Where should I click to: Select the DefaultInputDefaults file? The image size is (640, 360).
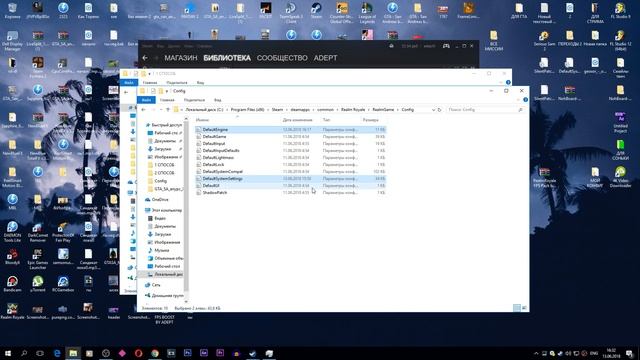click(290, 151)
